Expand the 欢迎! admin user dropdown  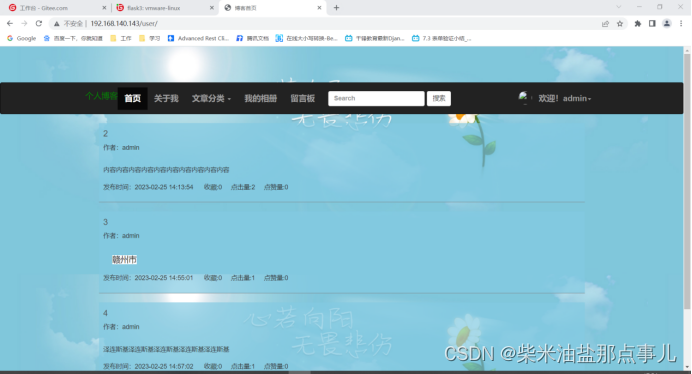pos(564,98)
